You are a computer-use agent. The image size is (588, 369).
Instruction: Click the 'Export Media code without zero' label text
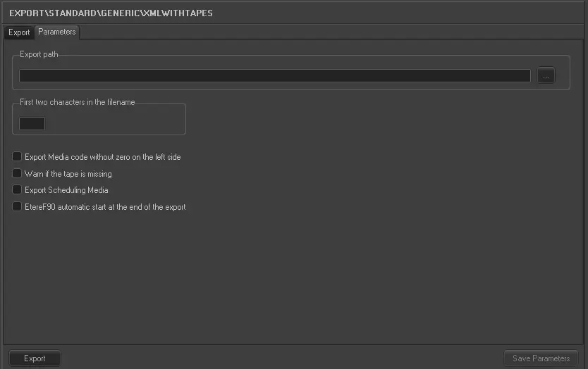coord(102,157)
